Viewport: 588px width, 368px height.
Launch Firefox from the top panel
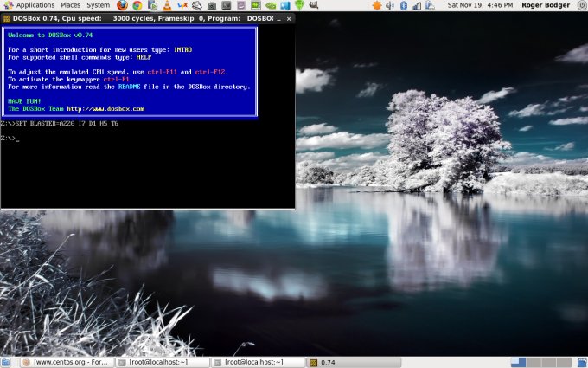[122, 5]
